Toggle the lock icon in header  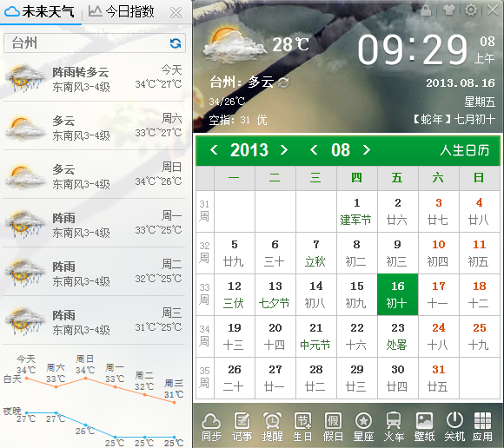(426, 10)
